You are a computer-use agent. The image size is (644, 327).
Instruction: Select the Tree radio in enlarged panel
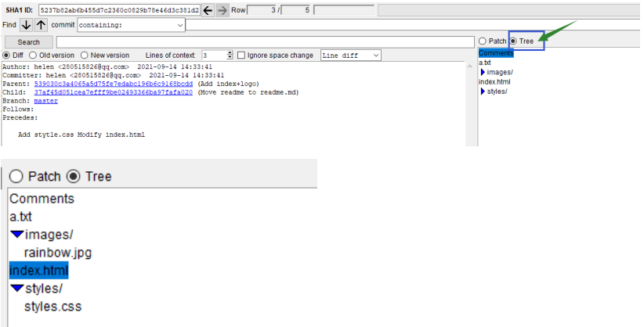(x=73, y=177)
